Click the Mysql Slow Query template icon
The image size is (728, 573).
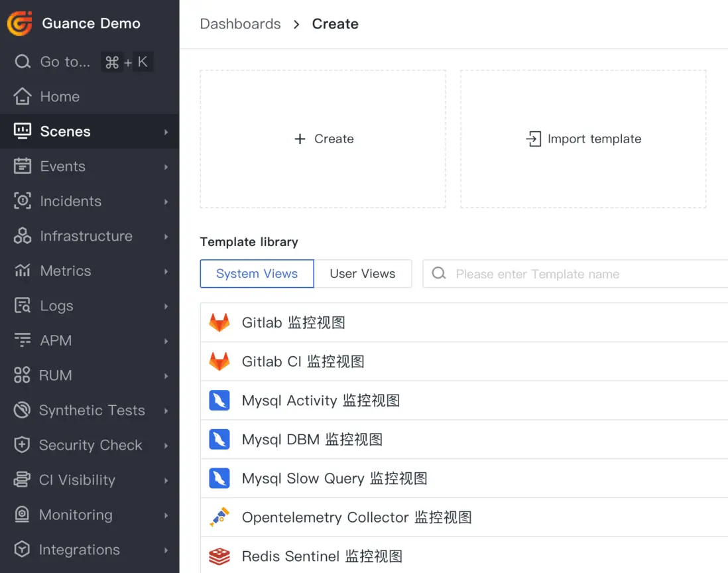click(x=219, y=478)
